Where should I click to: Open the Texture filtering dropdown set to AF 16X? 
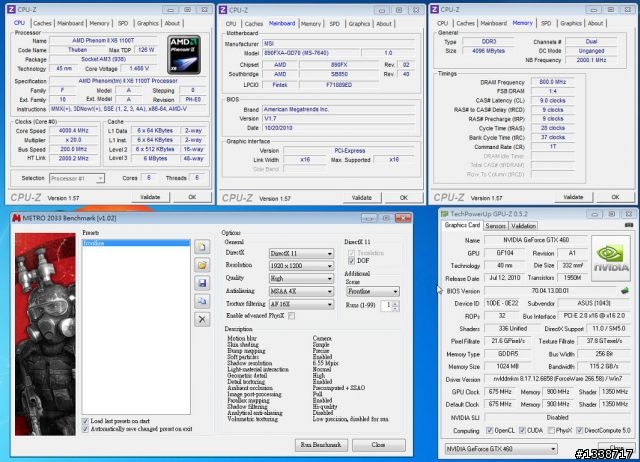click(x=301, y=304)
